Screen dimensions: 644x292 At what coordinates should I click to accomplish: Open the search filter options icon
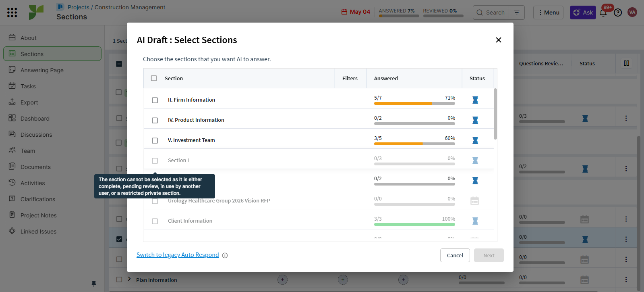click(x=517, y=13)
